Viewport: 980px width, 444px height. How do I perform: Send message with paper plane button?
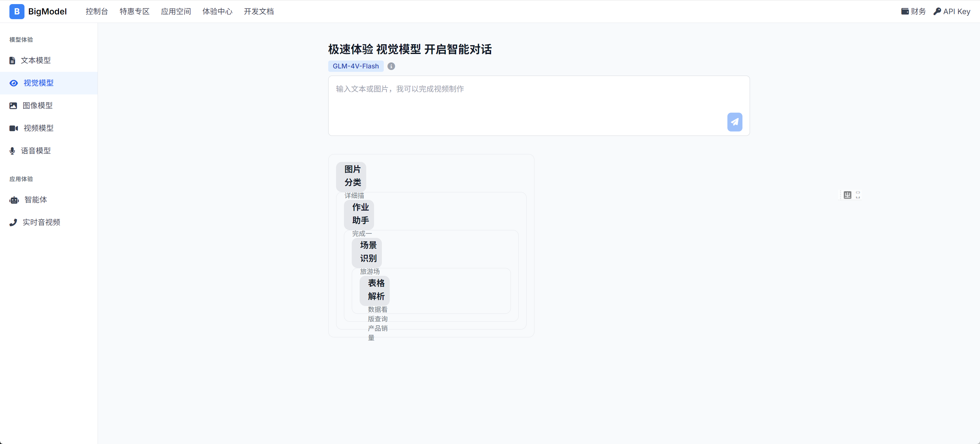(x=735, y=122)
